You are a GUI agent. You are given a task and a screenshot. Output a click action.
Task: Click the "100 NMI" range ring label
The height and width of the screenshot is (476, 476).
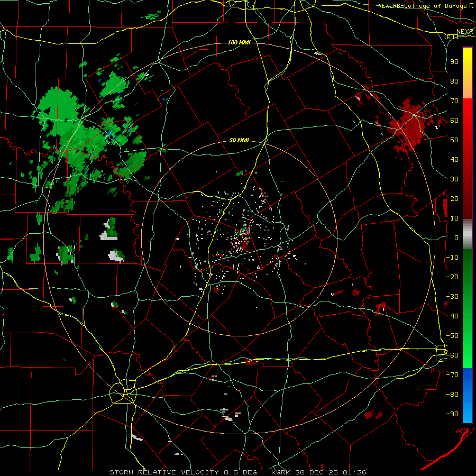(239, 42)
